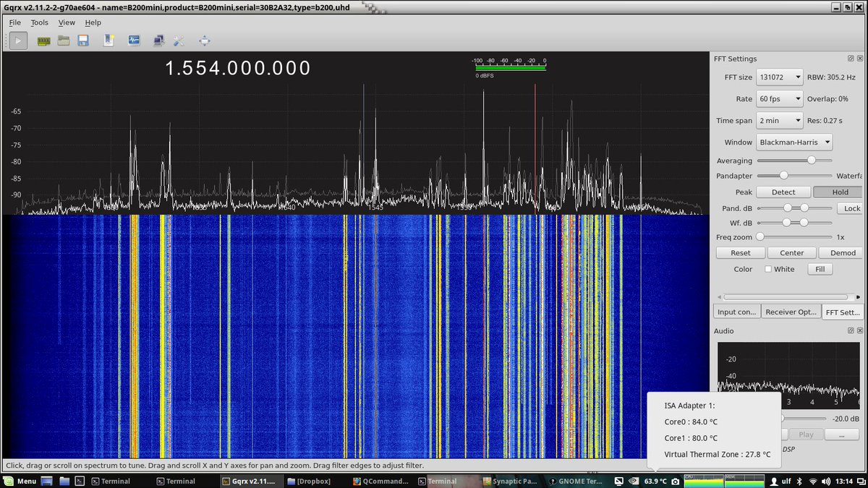Click the audio options '...' button

coord(842,435)
